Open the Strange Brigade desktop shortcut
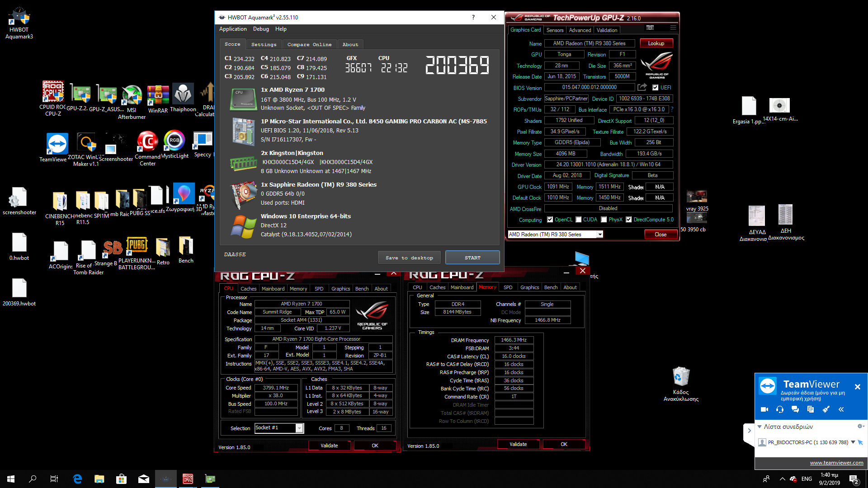This screenshot has width=868, height=488. pyautogui.click(x=112, y=253)
